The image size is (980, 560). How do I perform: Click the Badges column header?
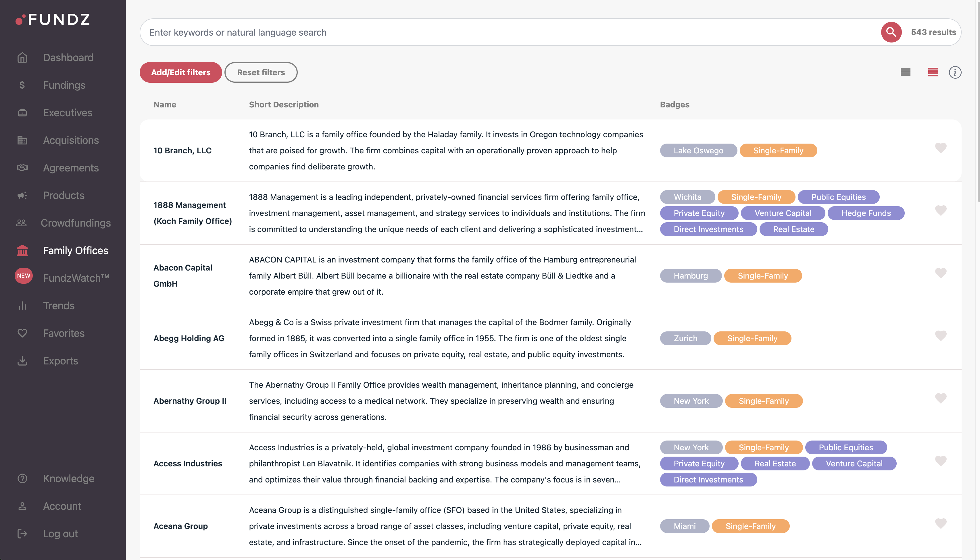pyautogui.click(x=675, y=105)
